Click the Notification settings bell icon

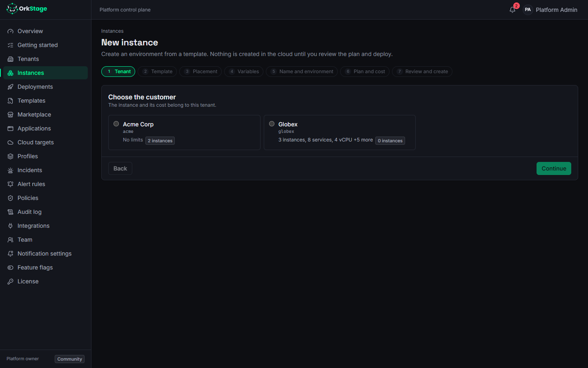10,254
